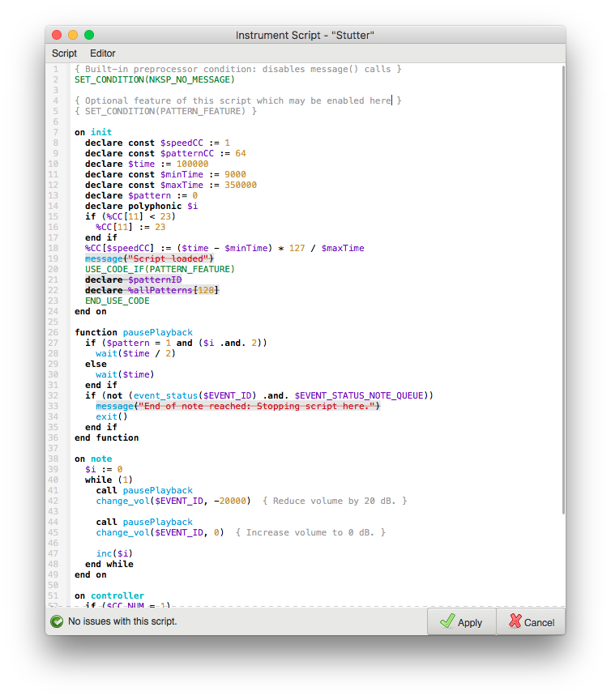Viewport: 611px width, 700px height.
Task: Click 'while (1)' loop line
Action: pos(109,480)
